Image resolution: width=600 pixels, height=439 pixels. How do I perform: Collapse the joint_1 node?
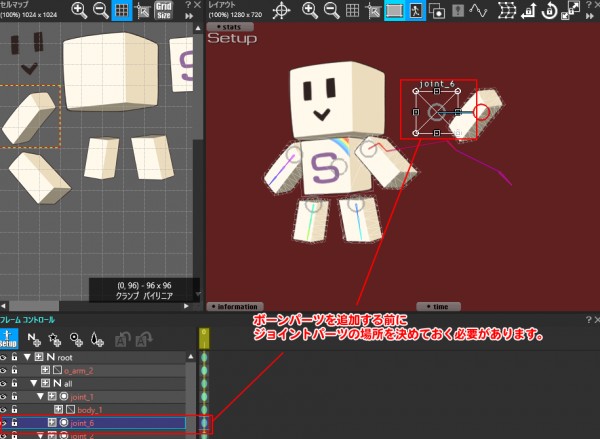click(40, 397)
